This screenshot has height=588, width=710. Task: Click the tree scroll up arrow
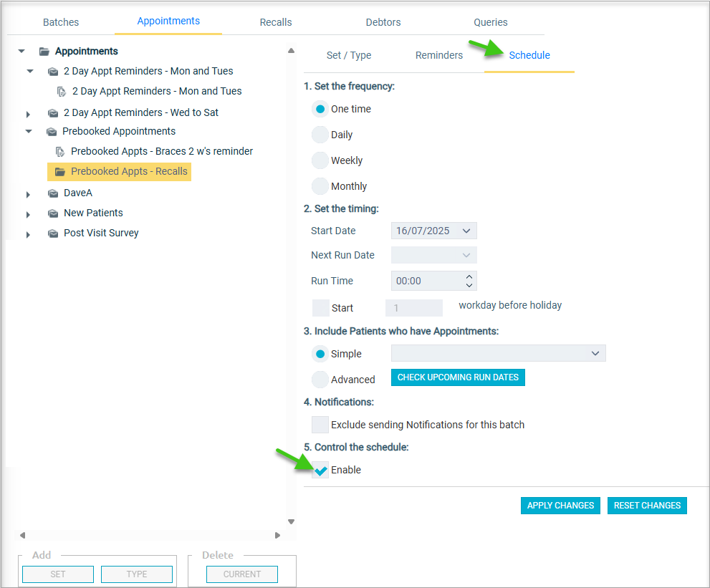291,51
